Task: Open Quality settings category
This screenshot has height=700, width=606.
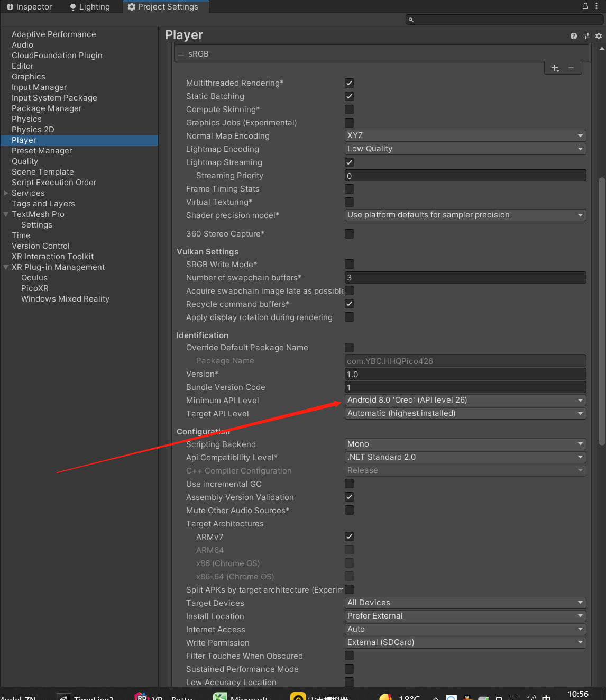Action: click(25, 161)
